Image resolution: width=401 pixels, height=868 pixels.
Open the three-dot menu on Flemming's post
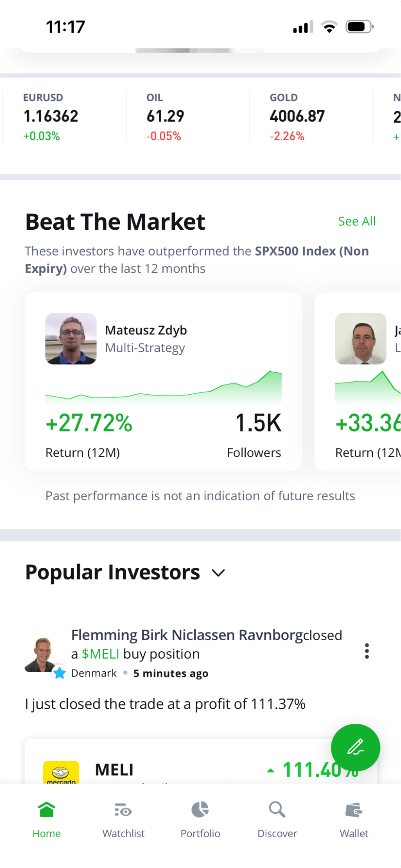(x=367, y=652)
